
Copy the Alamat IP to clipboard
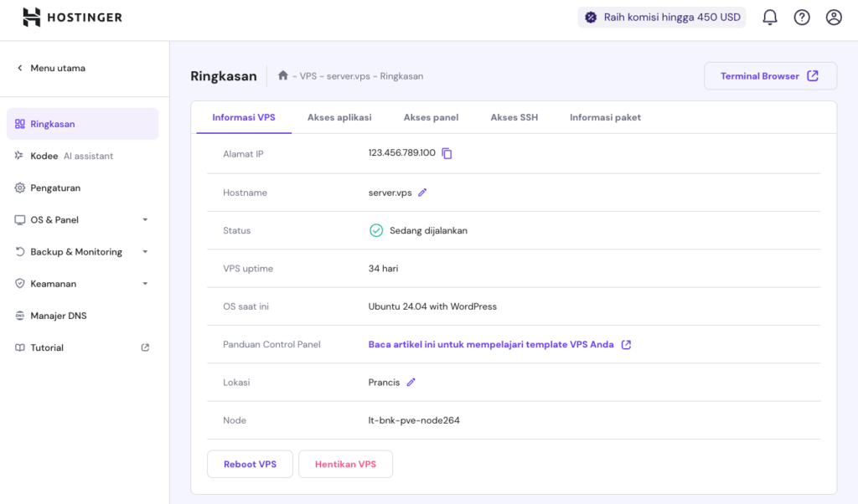[446, 154]
